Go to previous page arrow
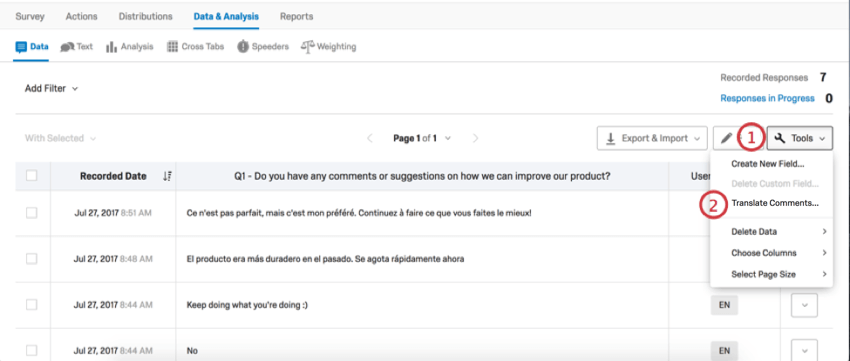 pos(370,138)
